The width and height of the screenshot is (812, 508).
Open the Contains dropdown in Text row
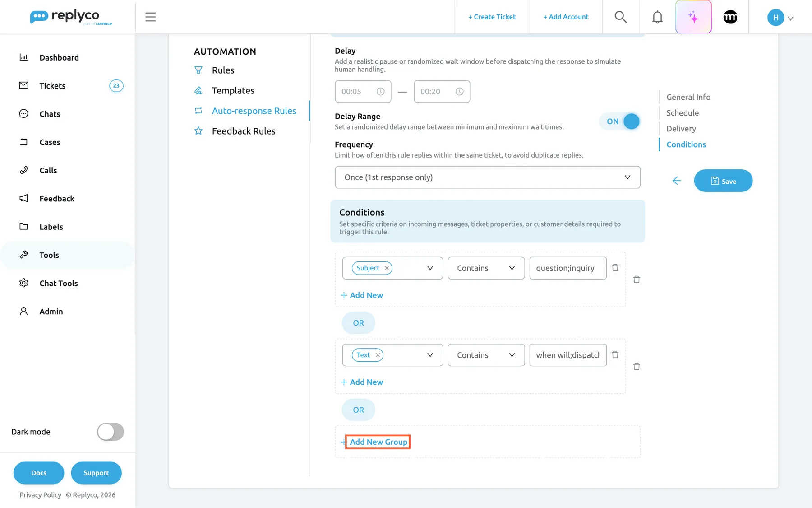pos(486,355)
